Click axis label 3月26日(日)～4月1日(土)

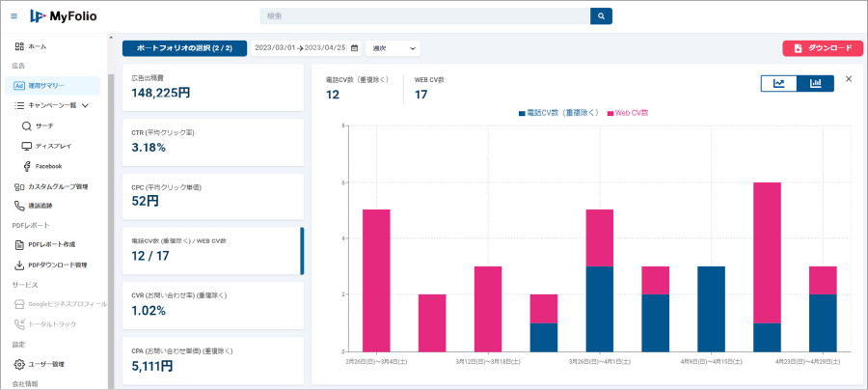tap(600, 361)
